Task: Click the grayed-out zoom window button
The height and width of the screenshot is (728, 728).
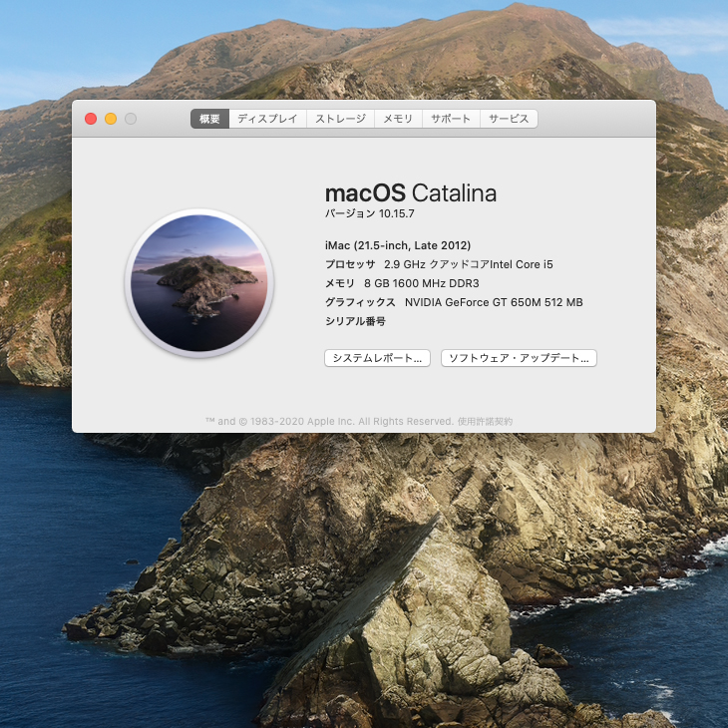Action: 131,119
